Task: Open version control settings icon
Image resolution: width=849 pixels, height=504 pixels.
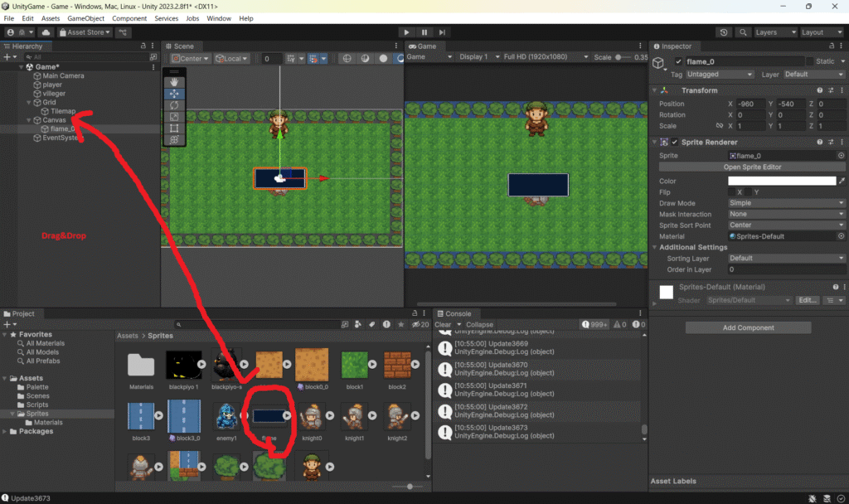Action: click(123, 32)
